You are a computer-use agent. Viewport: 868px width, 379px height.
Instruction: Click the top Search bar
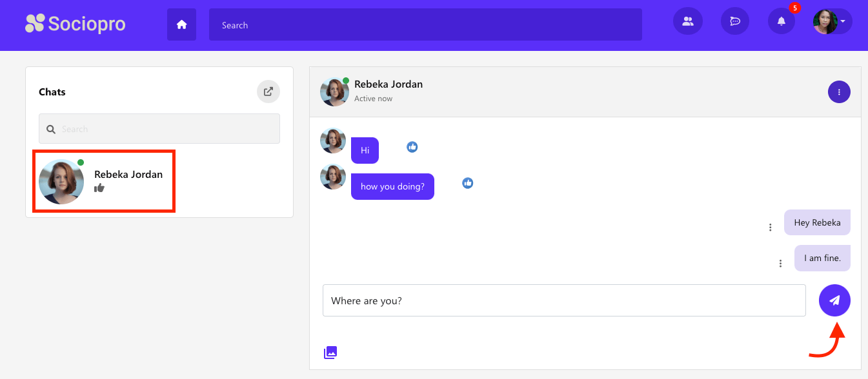(425, 25)
